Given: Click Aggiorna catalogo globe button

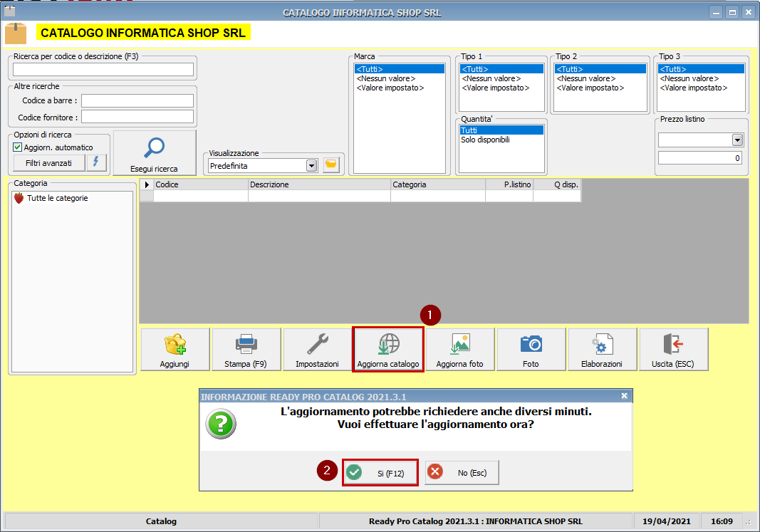Looking at the screenshot, I should pyautogui.click(x=388, y=350).
